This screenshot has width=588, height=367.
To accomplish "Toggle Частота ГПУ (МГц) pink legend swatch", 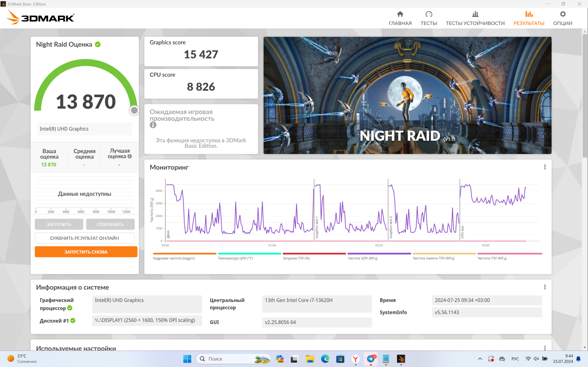I will point(509,254).
